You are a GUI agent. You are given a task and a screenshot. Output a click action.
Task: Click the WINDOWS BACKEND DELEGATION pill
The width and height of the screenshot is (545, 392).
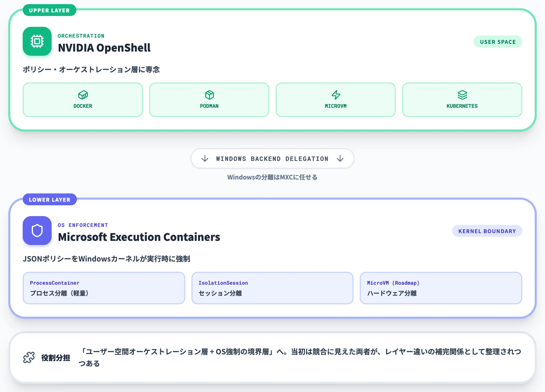(x=272, y=158)
